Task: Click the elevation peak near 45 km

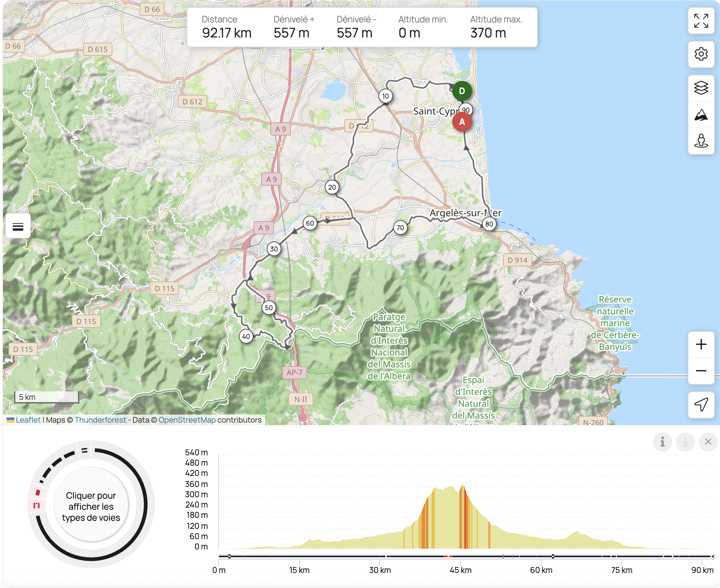Action: coord(462,487)
